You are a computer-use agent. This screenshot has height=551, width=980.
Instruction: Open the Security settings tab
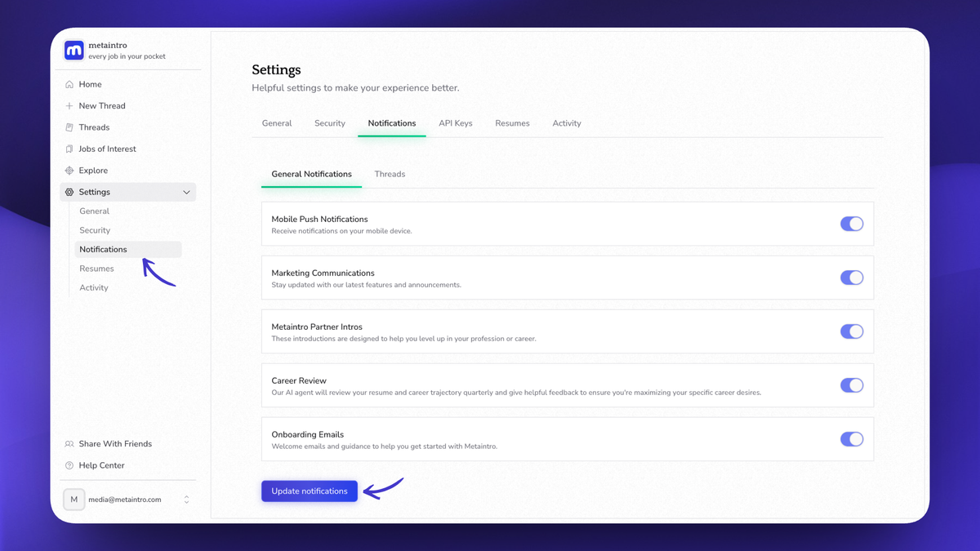(330, 123)
